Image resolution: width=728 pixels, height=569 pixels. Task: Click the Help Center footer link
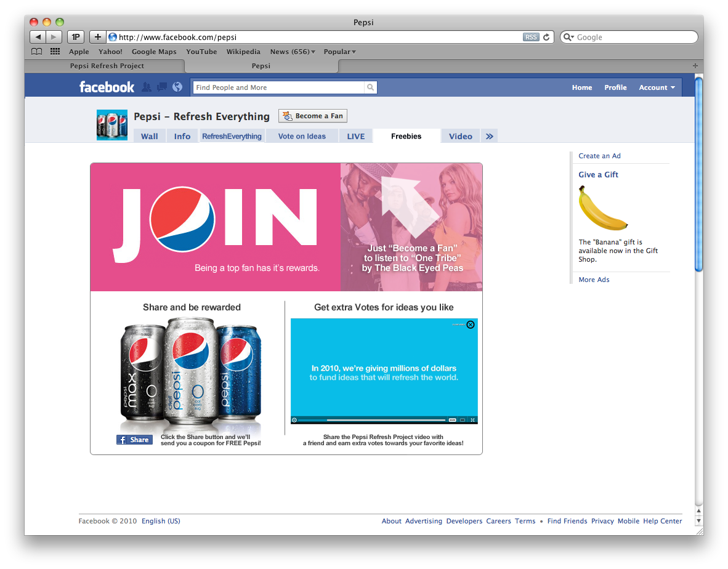click(x=663, y=521)
